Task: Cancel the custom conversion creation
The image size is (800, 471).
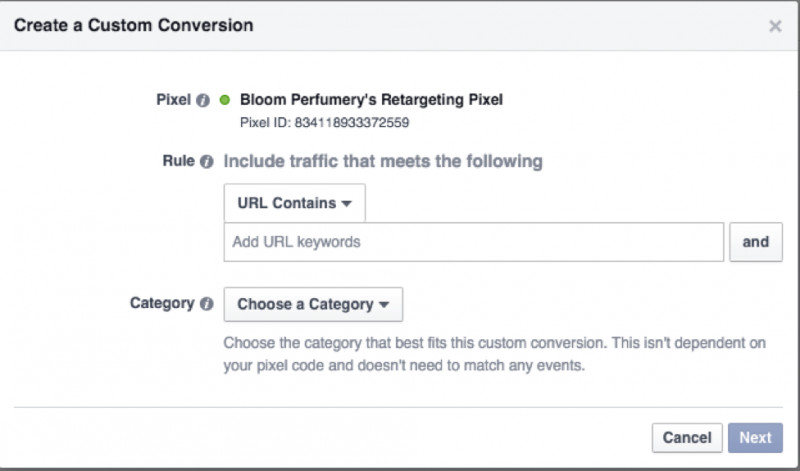Action: coord(687,437)
